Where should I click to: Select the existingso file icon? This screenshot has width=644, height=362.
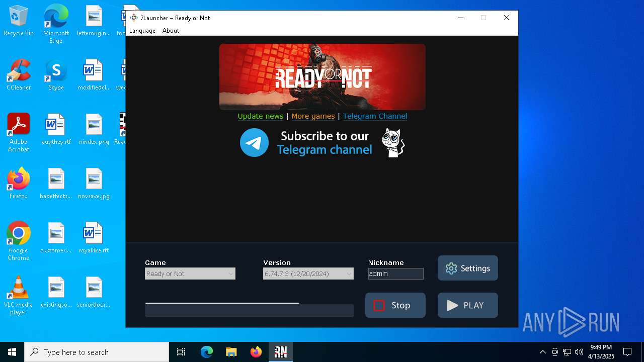click(56, 292)
